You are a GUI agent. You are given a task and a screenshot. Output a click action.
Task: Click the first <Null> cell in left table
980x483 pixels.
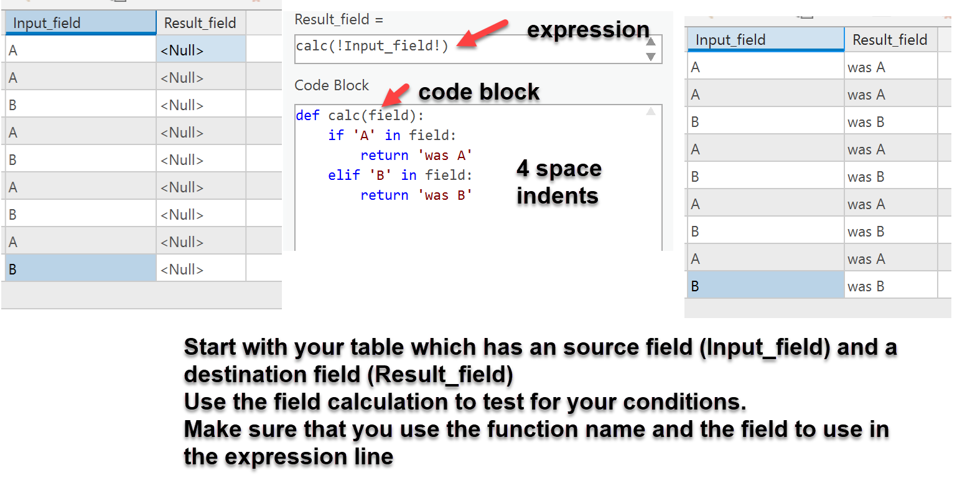[200, 50]
